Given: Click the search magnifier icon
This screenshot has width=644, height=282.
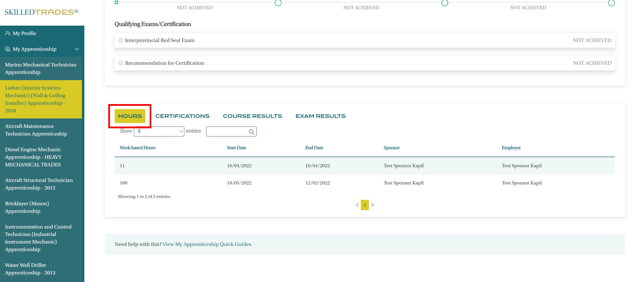Looking at the screenshot, I should point(251,132).
